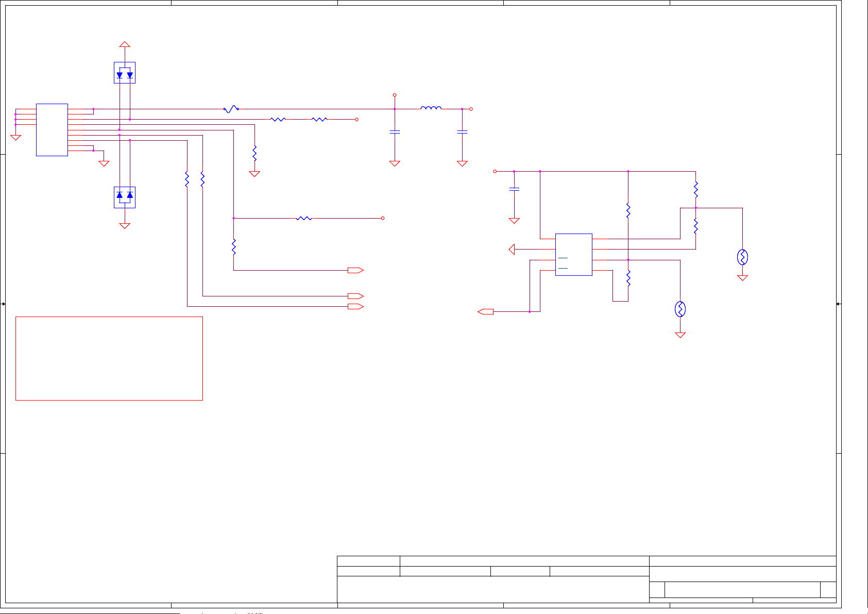Screen dimensions: 868x614
Task: Select the left-pointing off-page port symbol
Action: click(x=486, y=311)
